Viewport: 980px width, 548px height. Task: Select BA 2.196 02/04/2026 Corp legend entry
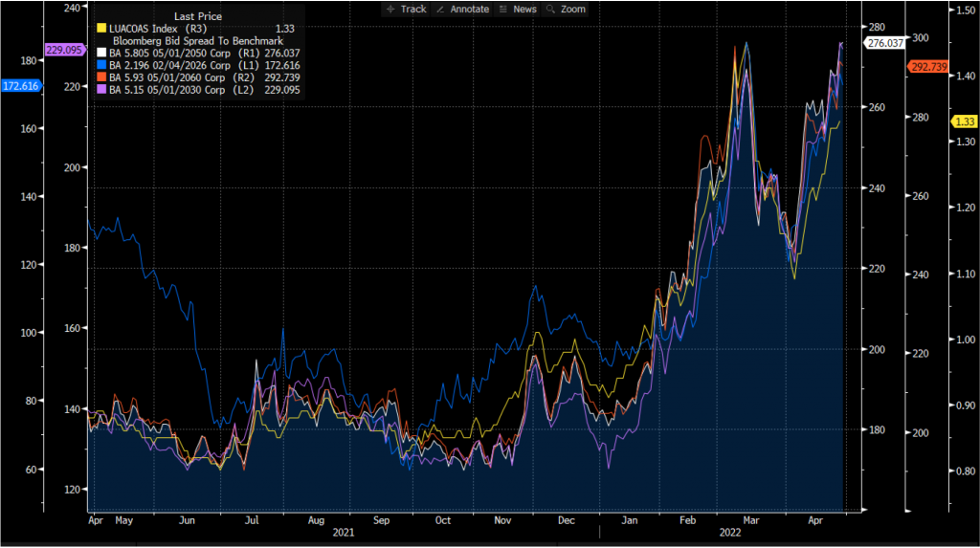pos(178,66)
